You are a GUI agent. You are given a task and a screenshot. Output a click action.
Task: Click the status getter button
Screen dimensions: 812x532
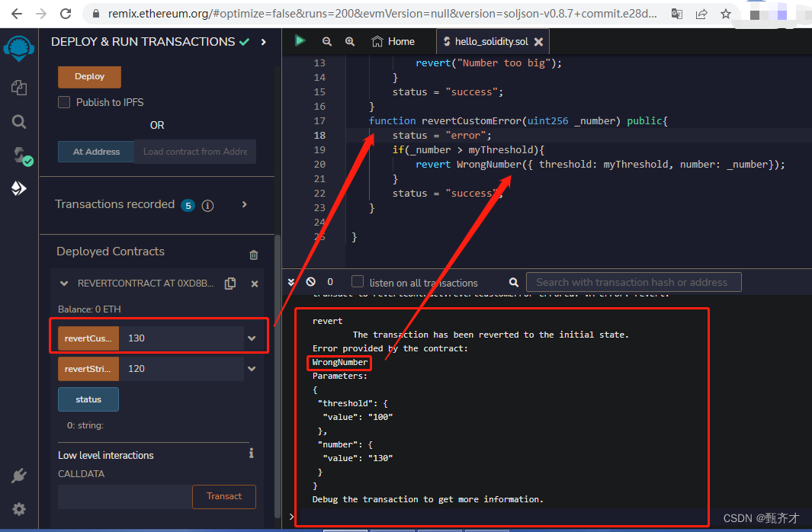(88, 399)
